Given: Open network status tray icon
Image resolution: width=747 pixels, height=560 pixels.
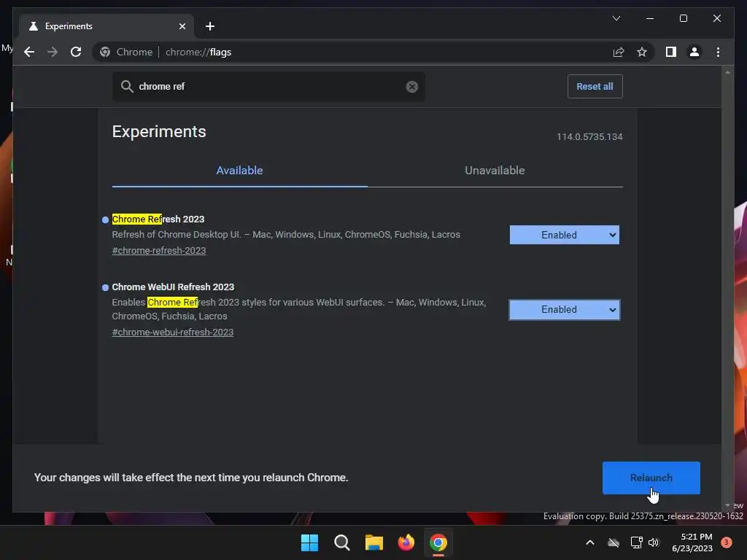Looking at the screenshot, I should point(636,542).
